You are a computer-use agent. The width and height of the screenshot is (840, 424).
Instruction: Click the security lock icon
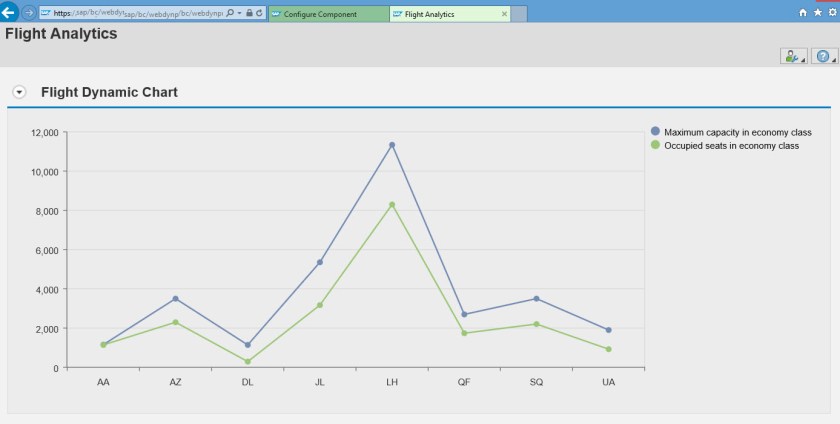[x=249, y=13]
